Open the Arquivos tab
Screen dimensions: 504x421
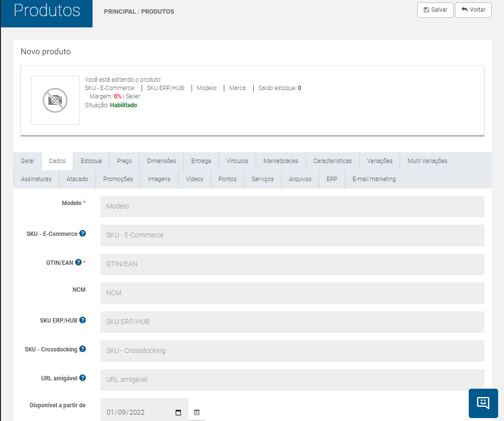coord(300,179)
